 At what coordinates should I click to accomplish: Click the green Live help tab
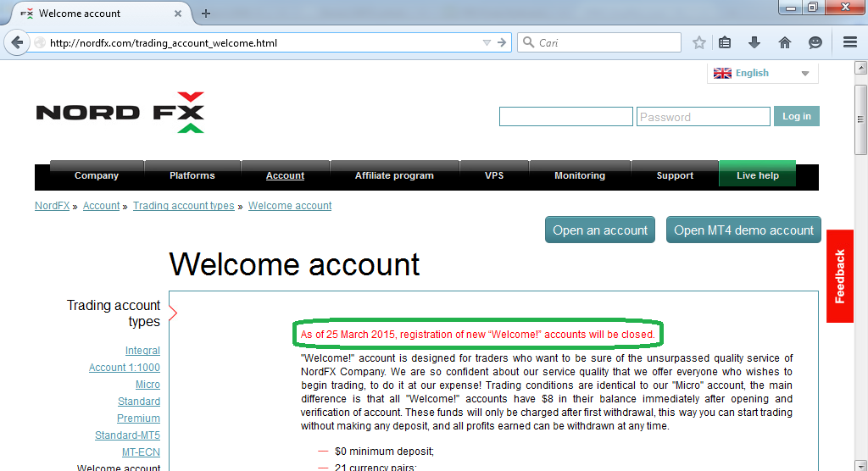tap(757, 175)
